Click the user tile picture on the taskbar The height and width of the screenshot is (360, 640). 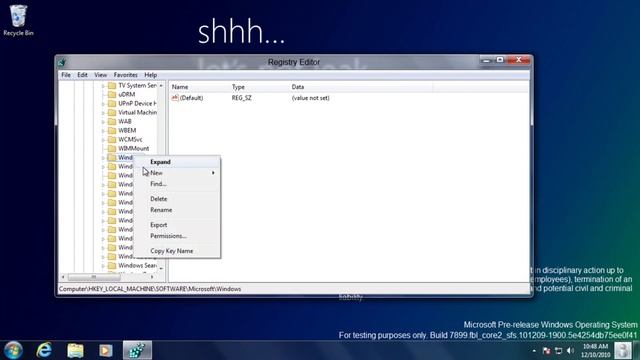(x=623, y=350)
